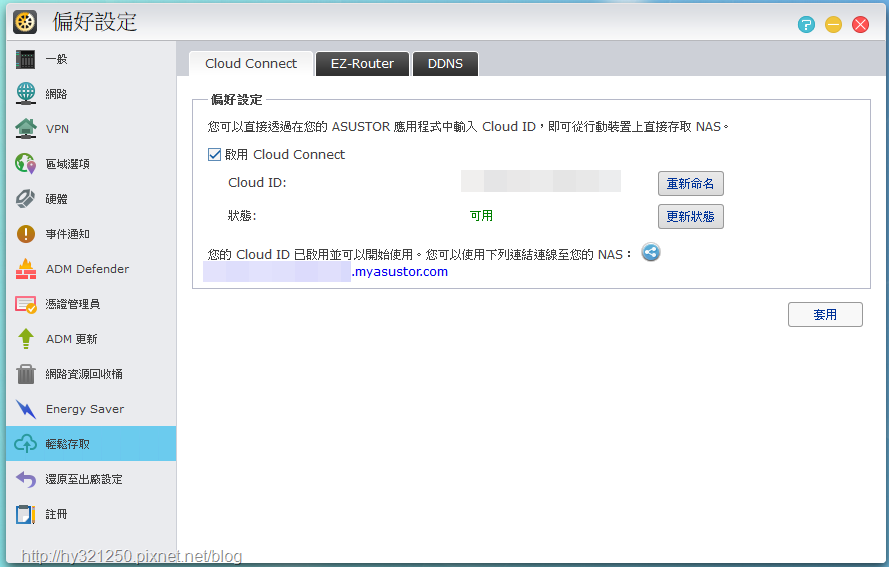Click the ADM Defender sidebar label

pyautogui.click(x=87, y=269)
